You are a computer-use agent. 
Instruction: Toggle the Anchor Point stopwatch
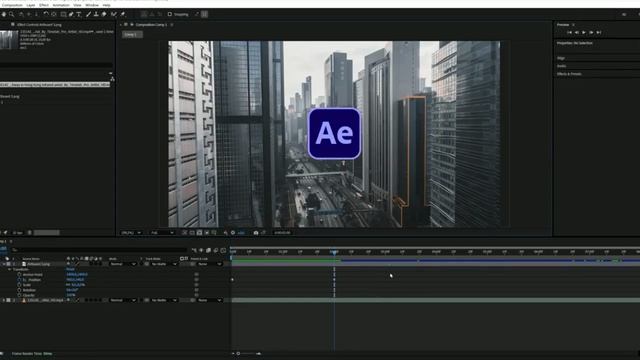pyautogui.click(x=19, y=275)
